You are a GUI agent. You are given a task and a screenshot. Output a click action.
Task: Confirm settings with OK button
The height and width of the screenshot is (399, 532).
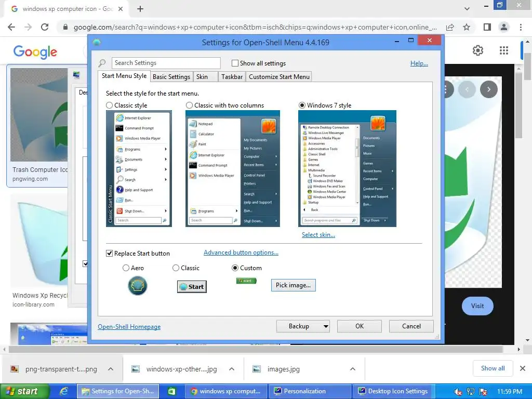click(360, 326)
